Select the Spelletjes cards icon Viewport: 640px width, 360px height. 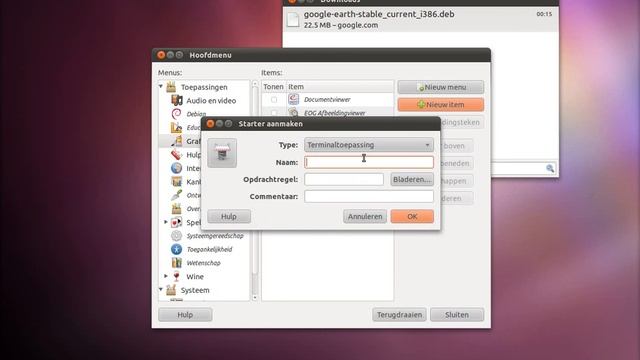[x=176, y=222]
